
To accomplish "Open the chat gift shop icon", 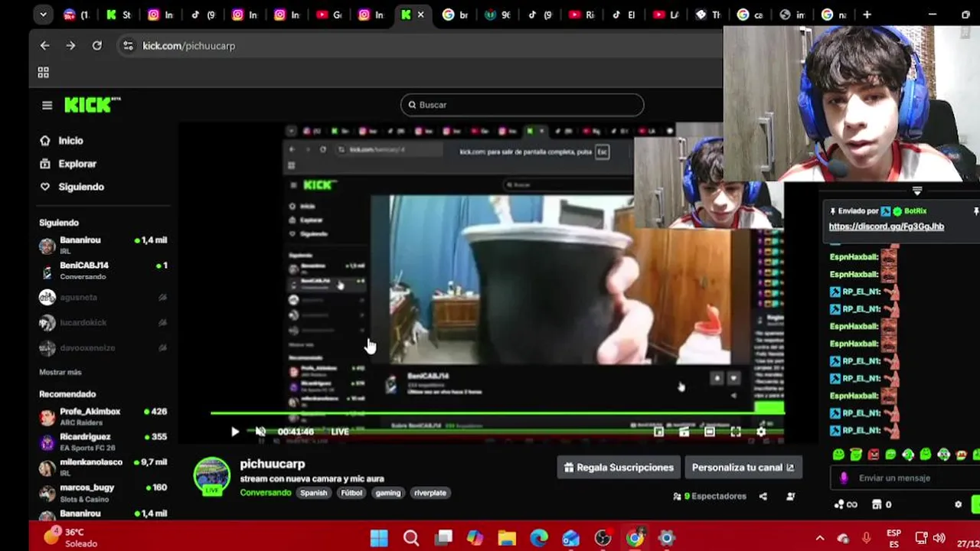I will coord(877,504).
